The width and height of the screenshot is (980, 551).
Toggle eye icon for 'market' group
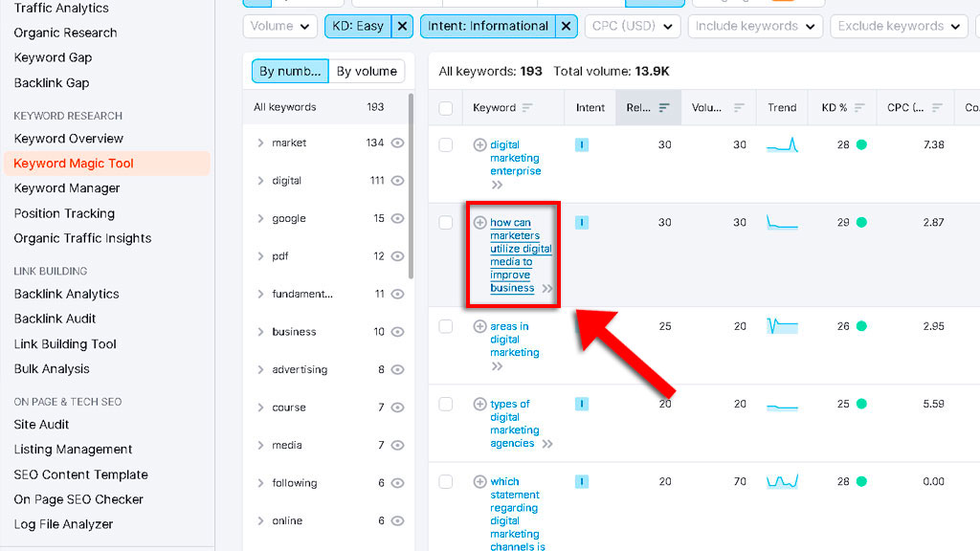pos(397,143)
